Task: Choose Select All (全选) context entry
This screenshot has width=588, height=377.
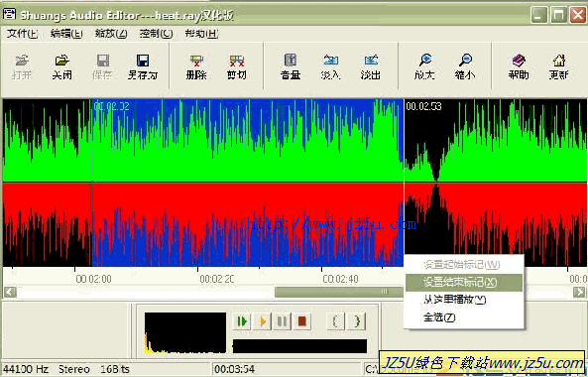Action: click(x=463, y=317)
